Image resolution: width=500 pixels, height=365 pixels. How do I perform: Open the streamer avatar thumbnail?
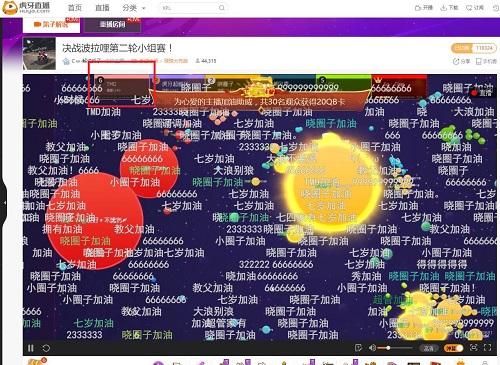coord(39,53)
